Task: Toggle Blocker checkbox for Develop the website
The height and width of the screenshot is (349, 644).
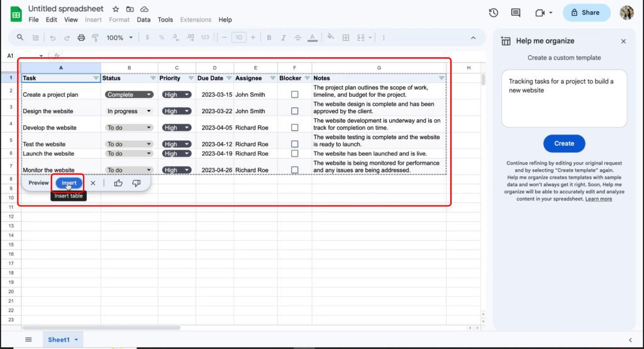Action: click(x=294, y=128)
